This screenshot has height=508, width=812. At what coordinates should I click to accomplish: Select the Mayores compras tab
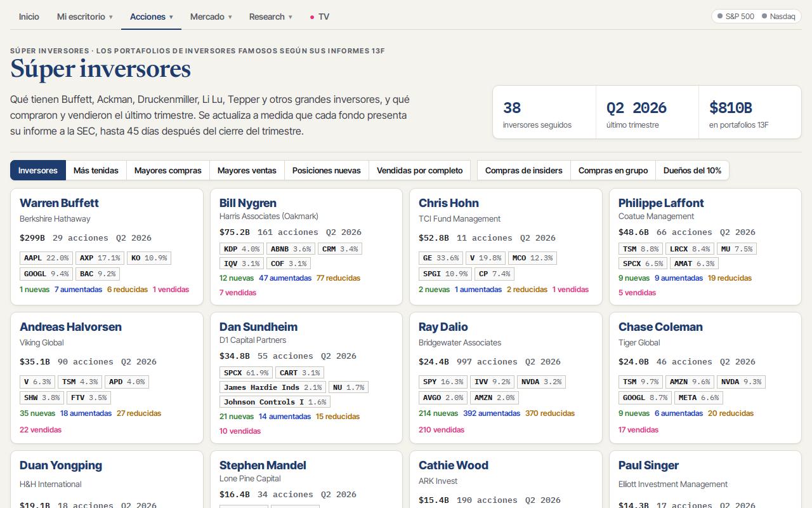click(x=168, y=170)
